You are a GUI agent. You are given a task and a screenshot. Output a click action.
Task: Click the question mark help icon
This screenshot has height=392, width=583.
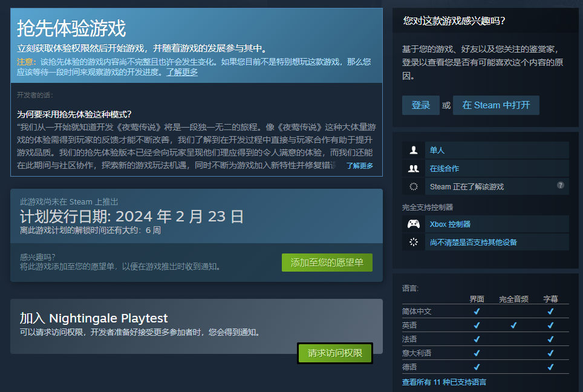[560, 185]
